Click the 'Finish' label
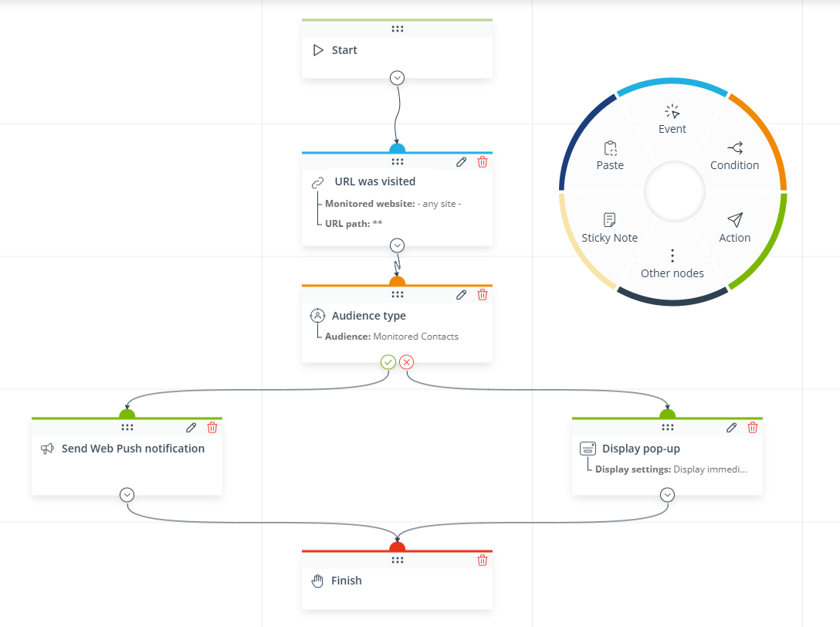This screenshot has height=627, width=840. 346,581
